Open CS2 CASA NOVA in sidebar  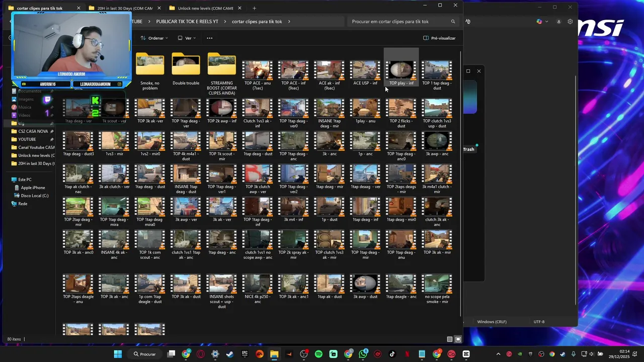[33, 131]
